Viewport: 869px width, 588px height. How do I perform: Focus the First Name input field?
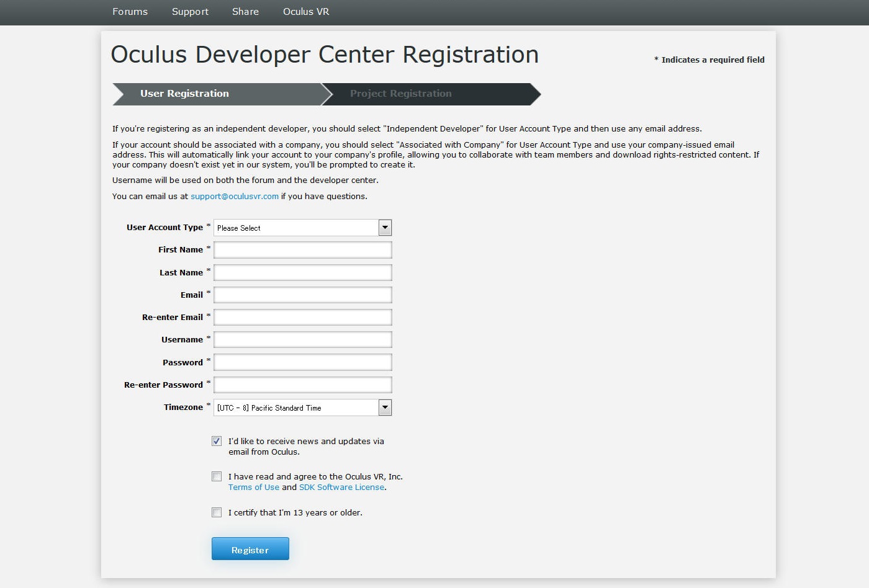pos(302,250)
